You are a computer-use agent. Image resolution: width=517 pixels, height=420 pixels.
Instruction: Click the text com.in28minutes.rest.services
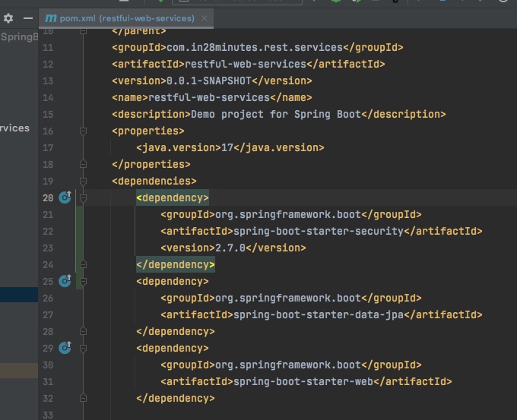click(x=255, y=47)
